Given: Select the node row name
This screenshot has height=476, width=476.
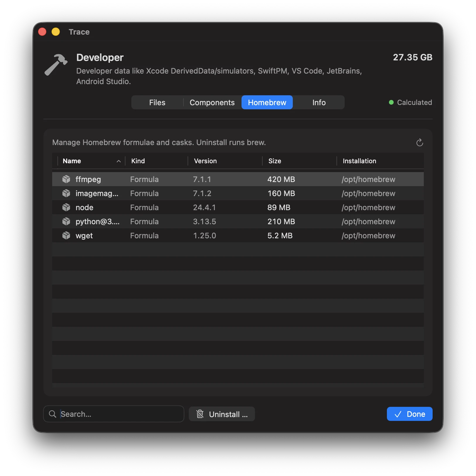Looking at the screenshot, I should click(x=84, y=208).
